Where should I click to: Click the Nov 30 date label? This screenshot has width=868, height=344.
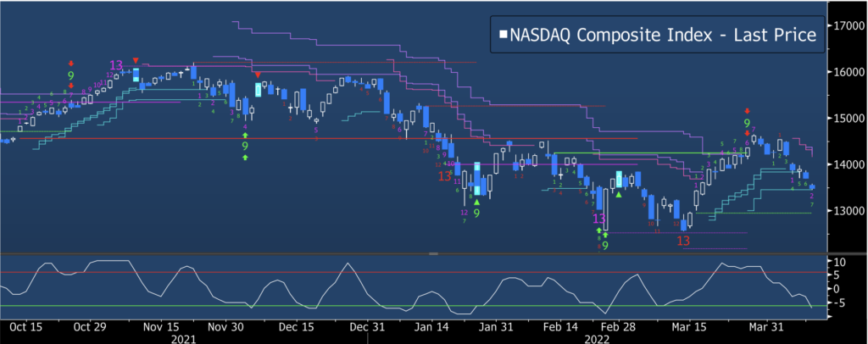(225, 327)
